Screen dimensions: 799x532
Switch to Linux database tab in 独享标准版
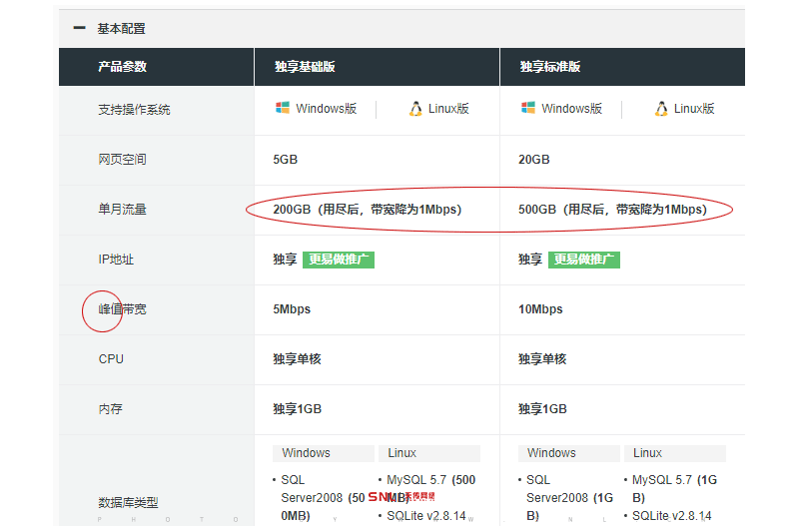coord(675,453)
